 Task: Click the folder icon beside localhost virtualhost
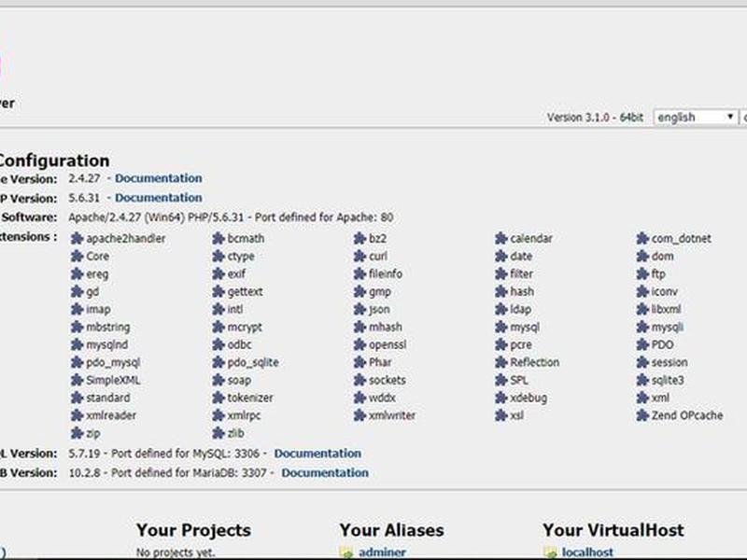click(550, 553)
